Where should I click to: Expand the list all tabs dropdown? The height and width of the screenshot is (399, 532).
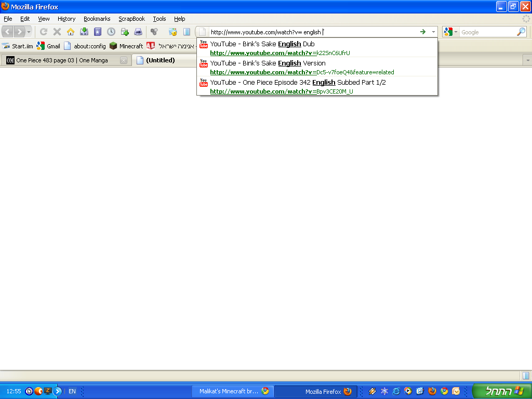coord(528,60)
